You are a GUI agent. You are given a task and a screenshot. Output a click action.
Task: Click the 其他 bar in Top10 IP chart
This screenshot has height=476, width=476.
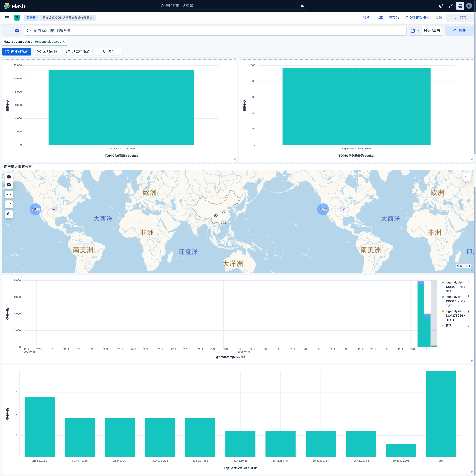pos(441,414)
